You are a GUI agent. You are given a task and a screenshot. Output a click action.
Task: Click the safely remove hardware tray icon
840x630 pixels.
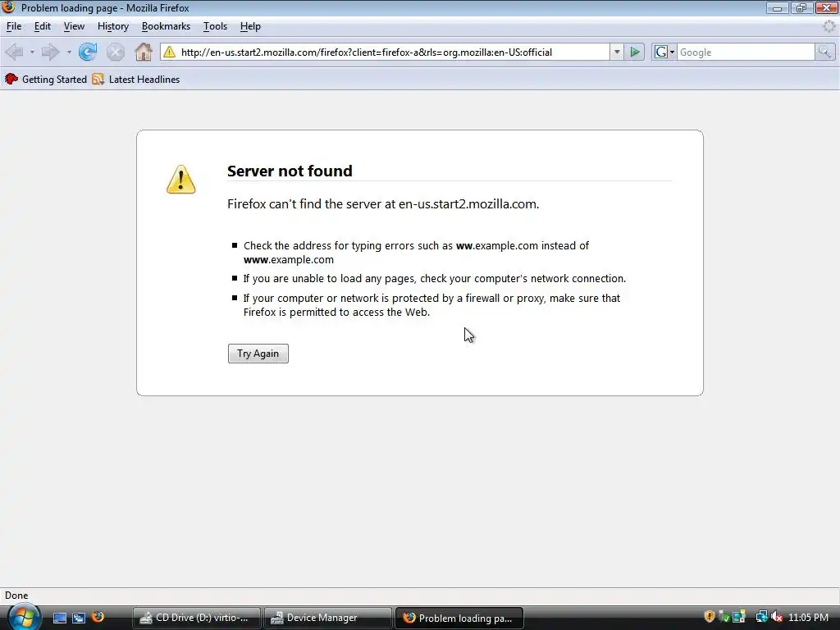click(x=724, y=617)
